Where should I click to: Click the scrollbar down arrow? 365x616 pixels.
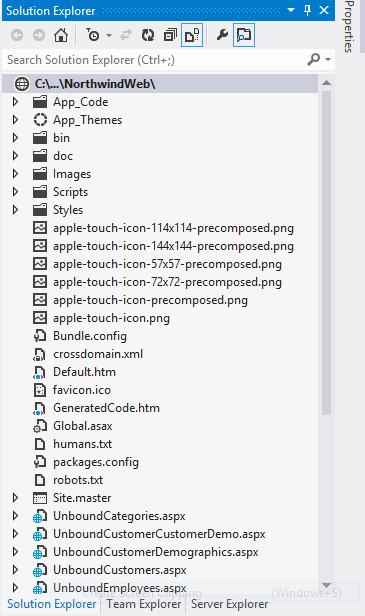tap(326, 585)
